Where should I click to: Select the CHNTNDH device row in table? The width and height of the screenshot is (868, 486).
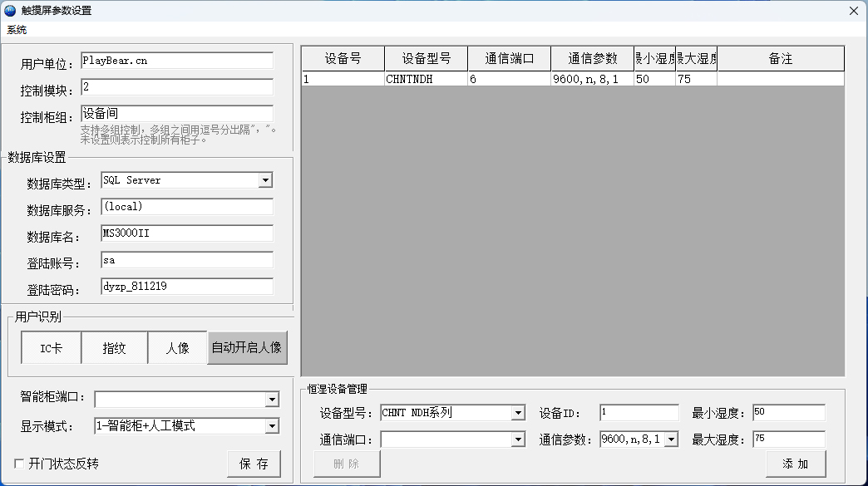click(x=424, y=80)
